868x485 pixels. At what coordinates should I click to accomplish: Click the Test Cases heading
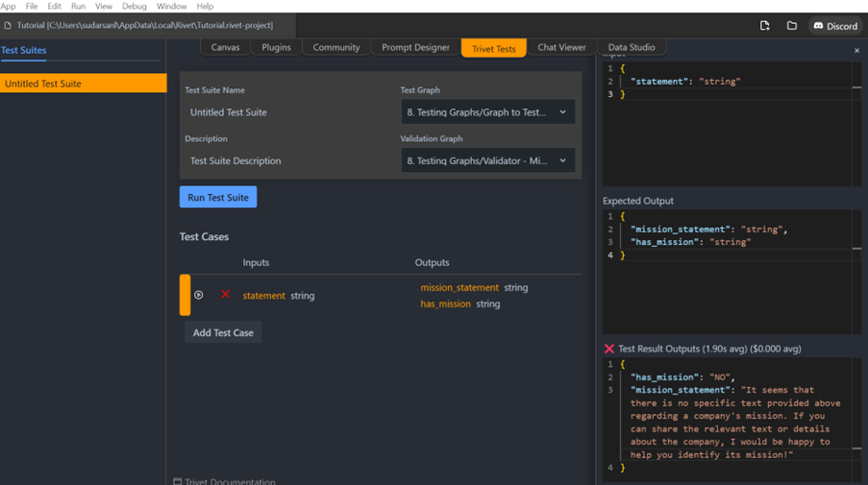click(x=205, y=236)
